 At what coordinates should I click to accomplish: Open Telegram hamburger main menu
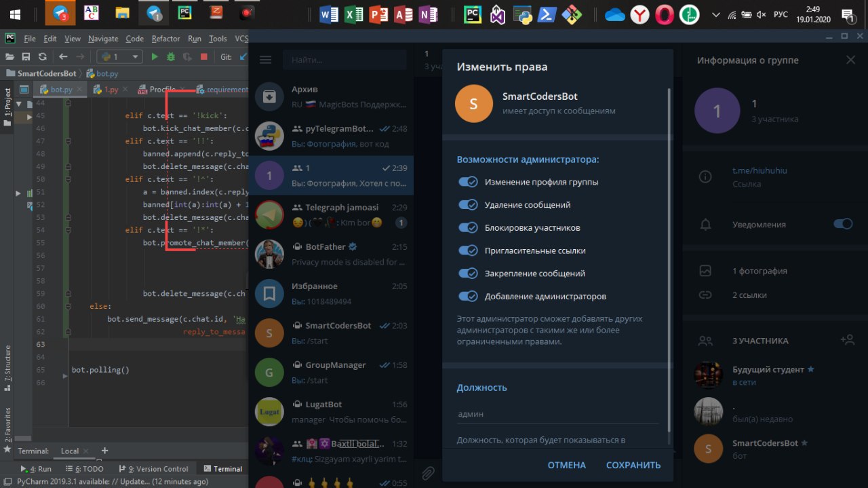click(265, 60)
